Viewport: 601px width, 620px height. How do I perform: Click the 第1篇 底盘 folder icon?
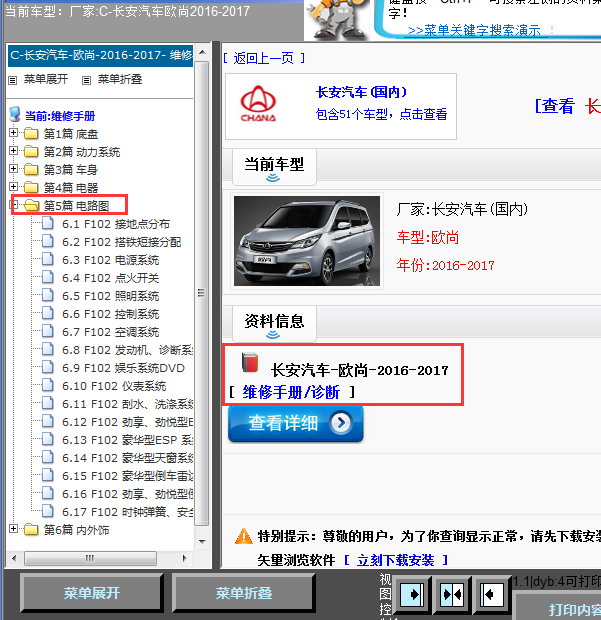31,134
